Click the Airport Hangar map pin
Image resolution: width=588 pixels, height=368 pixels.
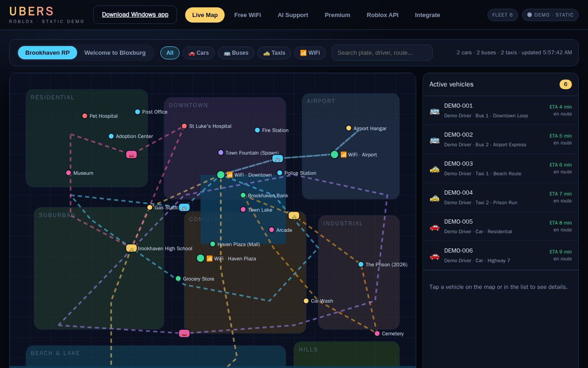click(x=349, y=128)
